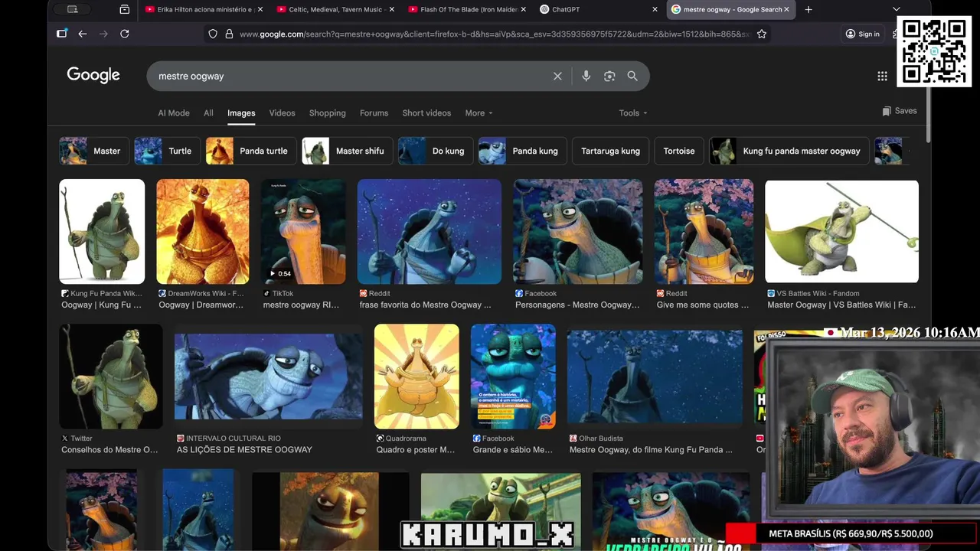This screenshot has width=980, height=551.
Task: Click 'frase favorita do Mestre Oogway' Reddit link
Action: (426, 305)
